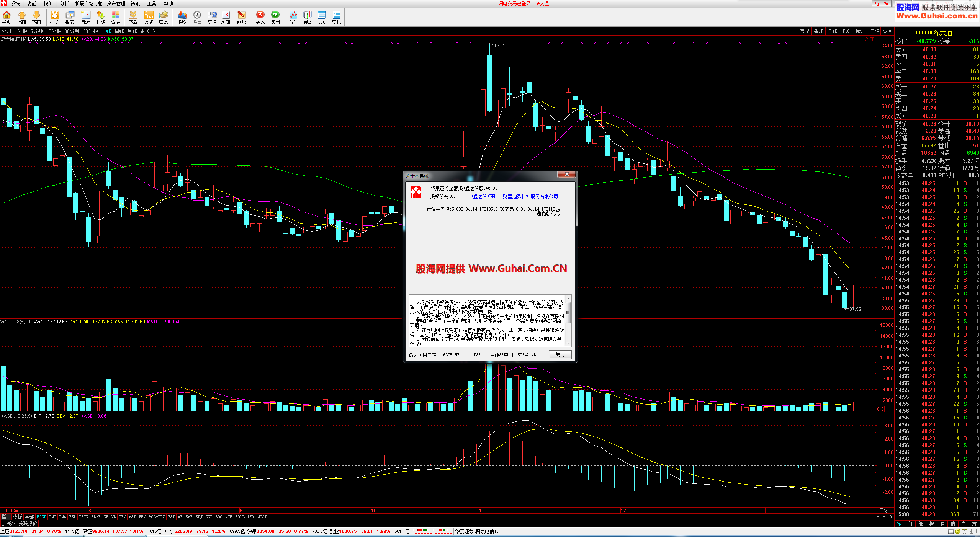This screenshot has width=980, height=537.
Task: Click the 上翻 page-up arrow icon
Action: pos(21,18)
